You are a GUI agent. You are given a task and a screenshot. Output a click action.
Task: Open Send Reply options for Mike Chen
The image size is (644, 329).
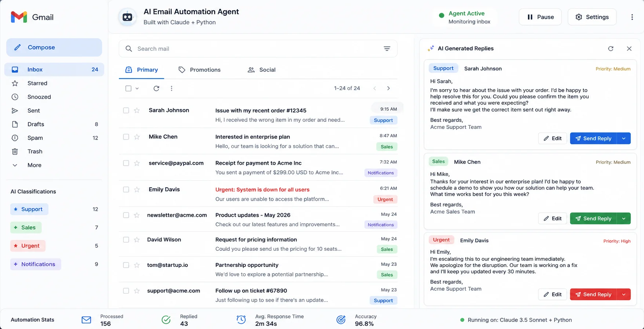[x=623, y=218]
